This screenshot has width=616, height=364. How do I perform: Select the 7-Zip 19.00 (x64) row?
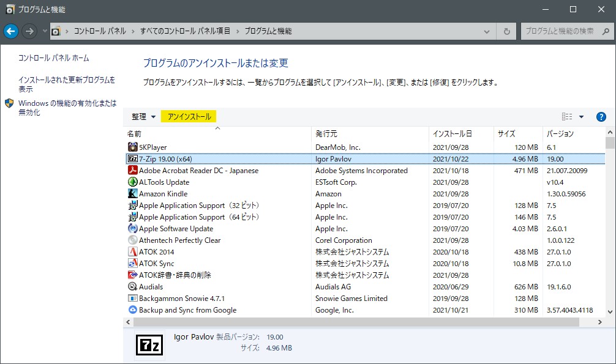[x=366, y=158]
